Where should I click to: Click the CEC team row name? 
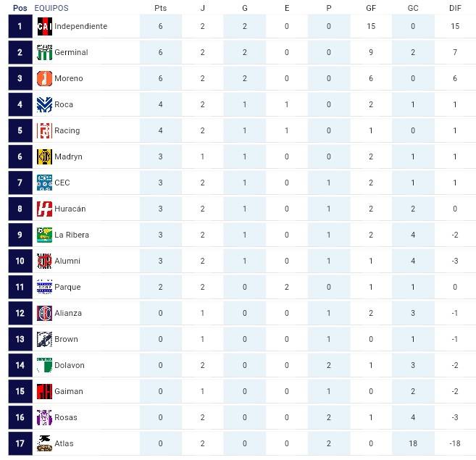point(62,183)
